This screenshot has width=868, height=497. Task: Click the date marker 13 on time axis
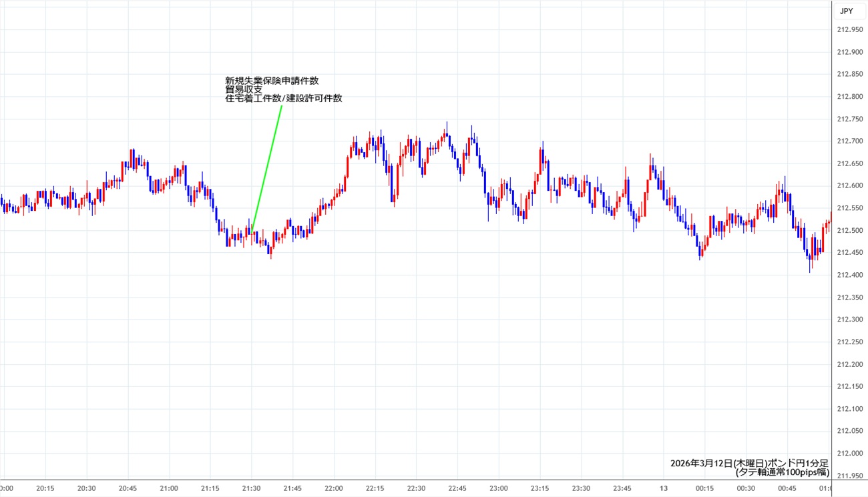(x=664, y=488)
